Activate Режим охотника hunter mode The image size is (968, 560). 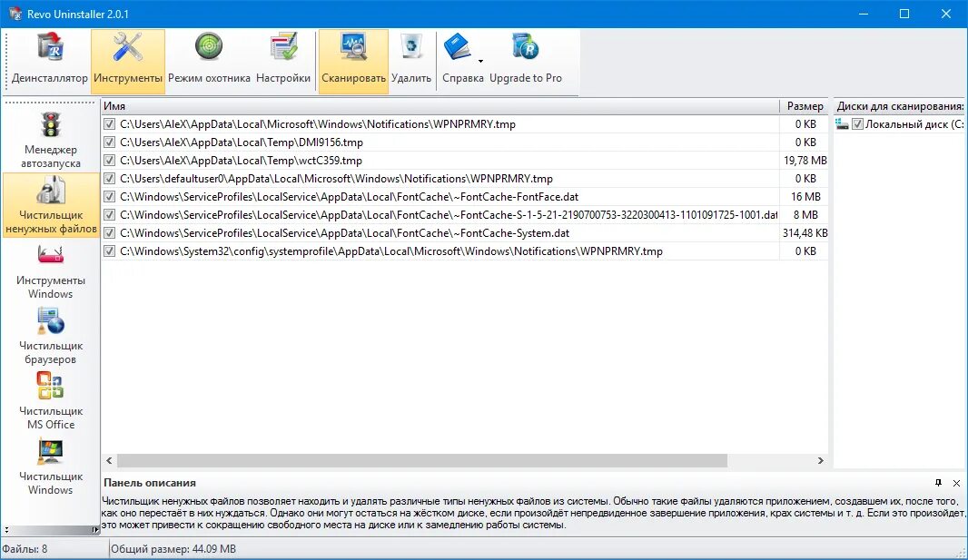(209, 61)
